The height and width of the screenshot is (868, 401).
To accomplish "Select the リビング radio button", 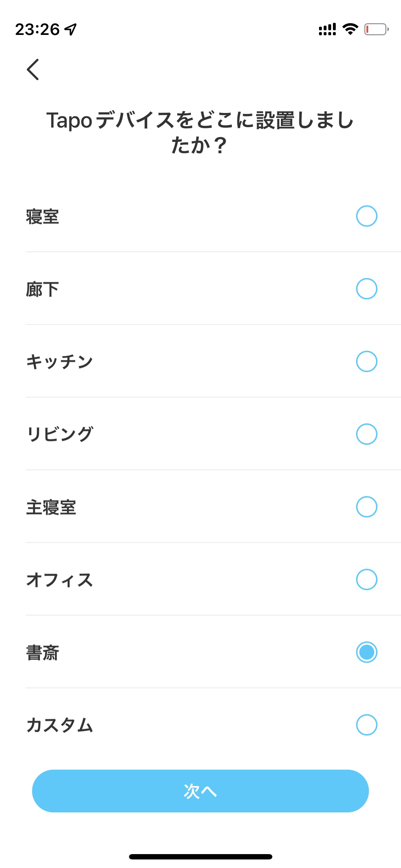I will pos(366,434).
